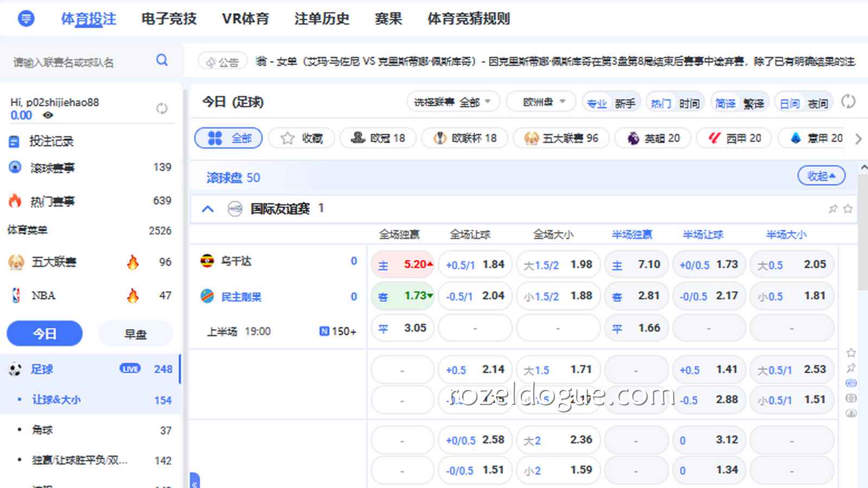The image size is (868, 488).
Task: Open the 赛果 results tab
Action: click(388, 19)
